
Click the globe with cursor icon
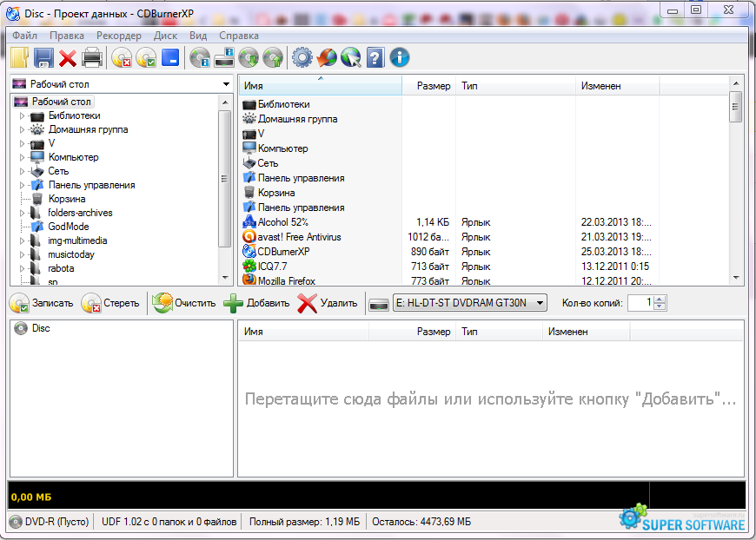[x=351, y=57]
